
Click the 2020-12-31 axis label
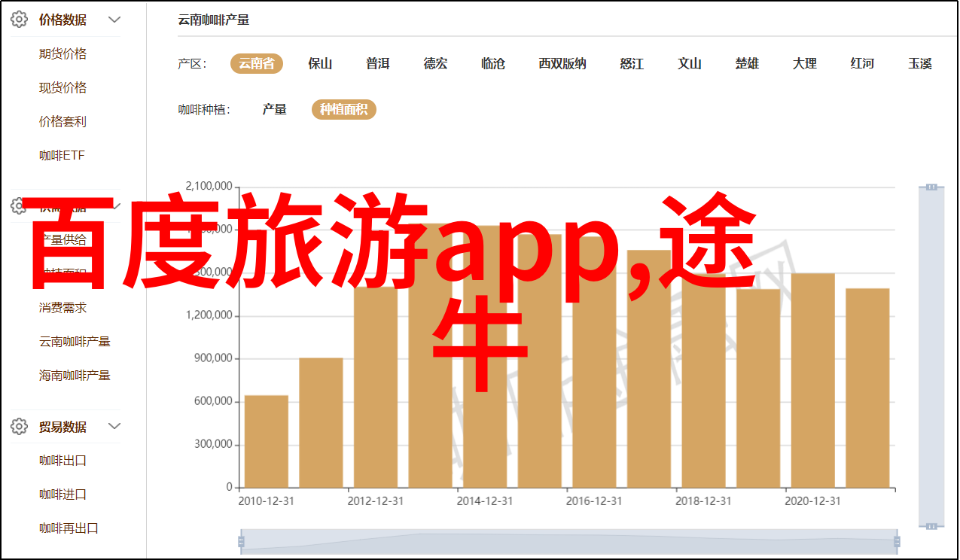coord(813,501)
